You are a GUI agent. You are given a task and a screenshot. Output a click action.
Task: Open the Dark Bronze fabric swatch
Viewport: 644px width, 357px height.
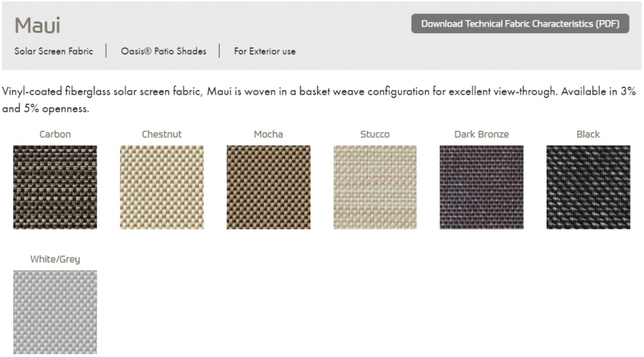coord(481,187)
